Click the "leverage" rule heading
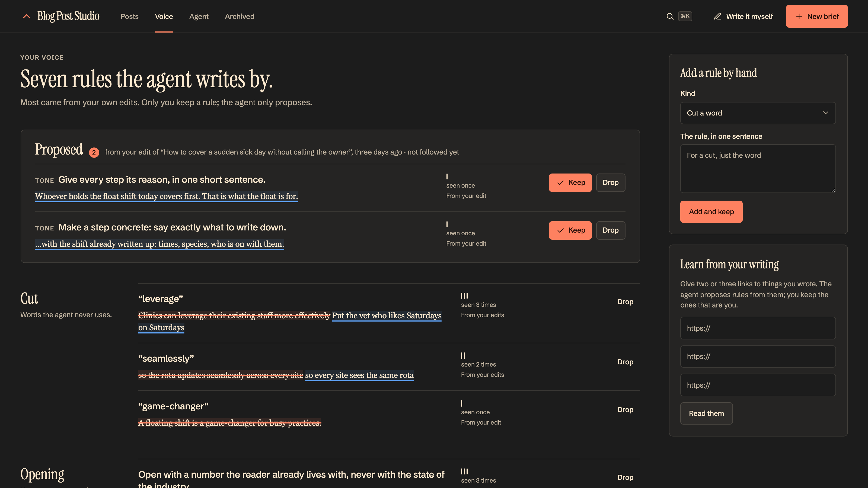This screenshot has width=868, height=488. [160, 299]
